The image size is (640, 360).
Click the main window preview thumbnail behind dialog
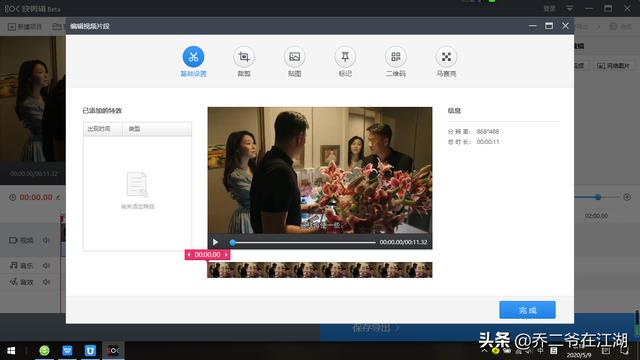click(x=33, y=99)
